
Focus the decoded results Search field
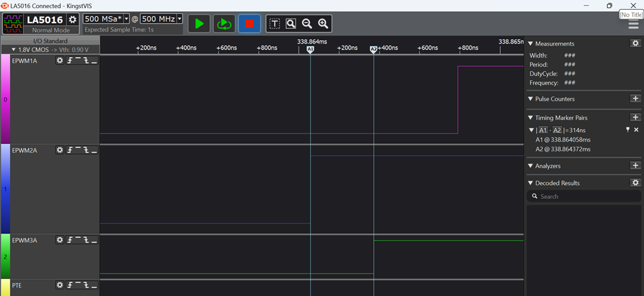[584, 196]
